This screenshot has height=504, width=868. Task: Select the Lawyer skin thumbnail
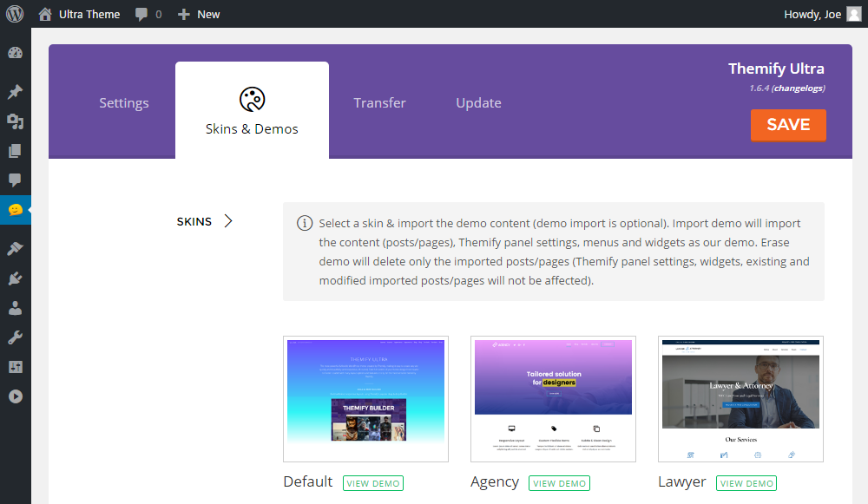[740, 399]
